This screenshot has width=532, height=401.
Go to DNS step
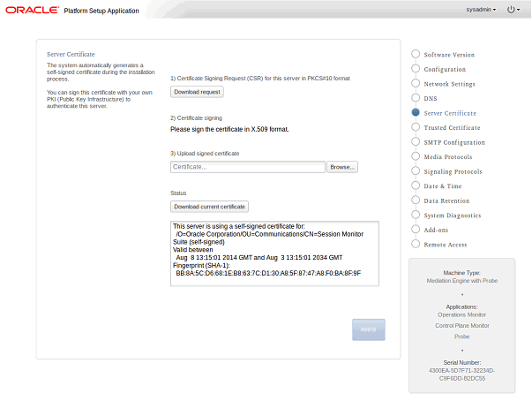(x=431, y=98)
